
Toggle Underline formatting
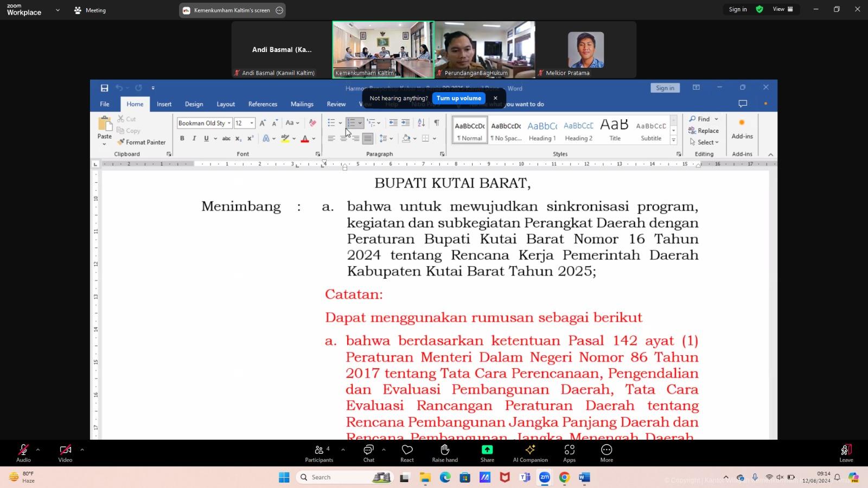pos(206,139)
